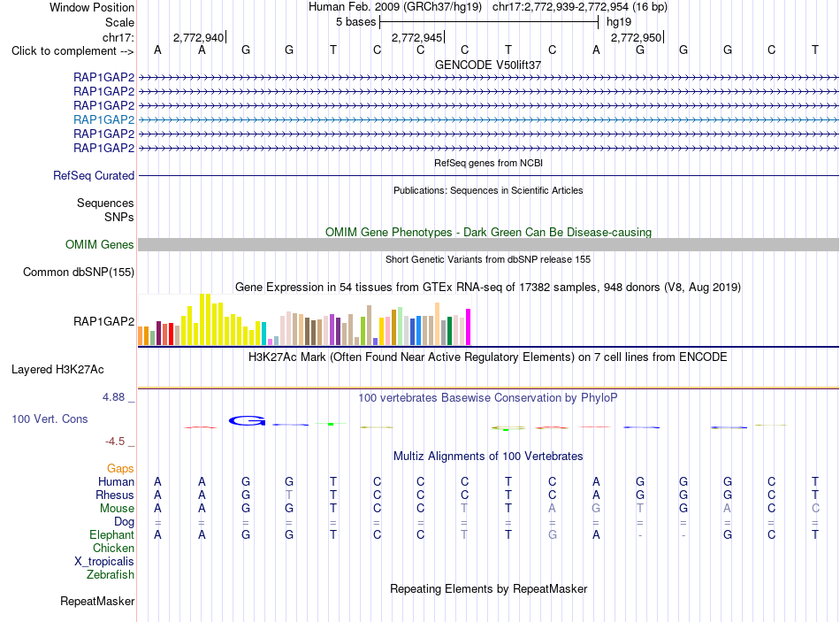Click the Layered H3K27Ac track label
The image size is (840, 622).
point(57,370)
